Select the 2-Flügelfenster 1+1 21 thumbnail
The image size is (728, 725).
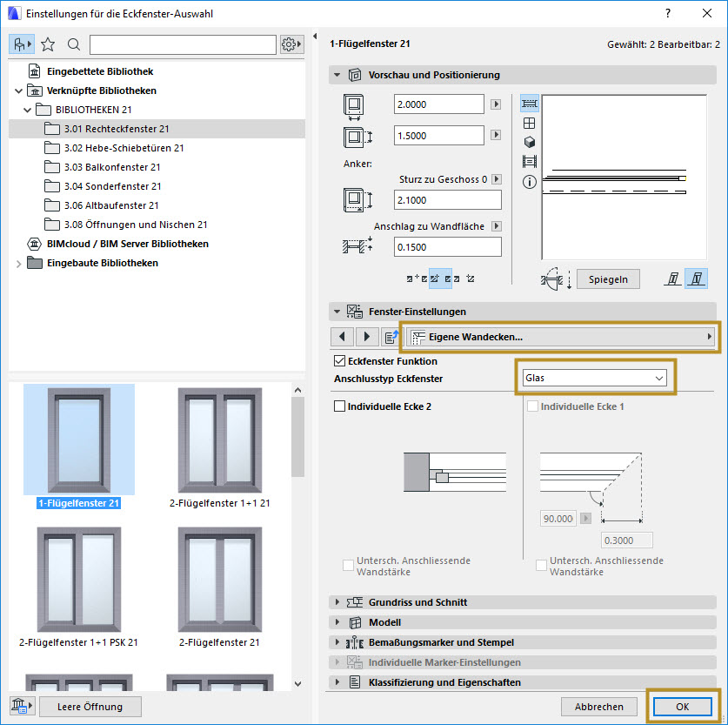[219, 446]
